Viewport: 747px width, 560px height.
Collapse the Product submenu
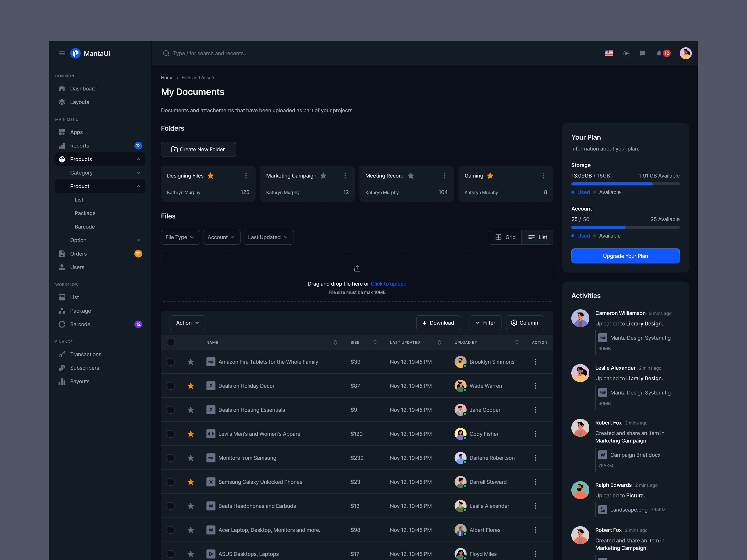(138, 186)
